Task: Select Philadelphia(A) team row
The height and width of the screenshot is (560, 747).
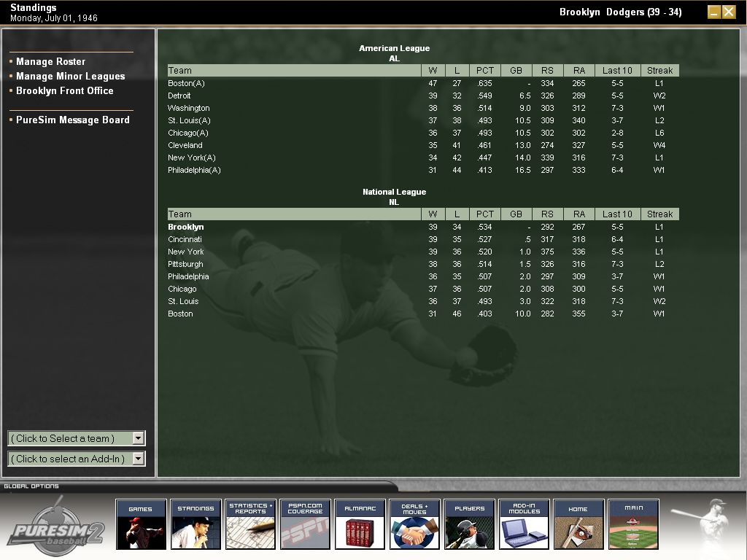Action: tap(423, 170)
